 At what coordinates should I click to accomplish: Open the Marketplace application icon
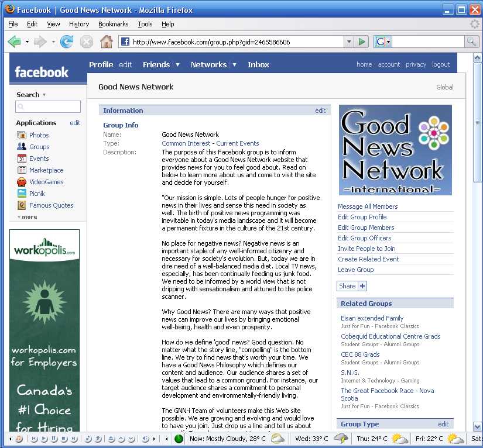[x=22, y=170]
